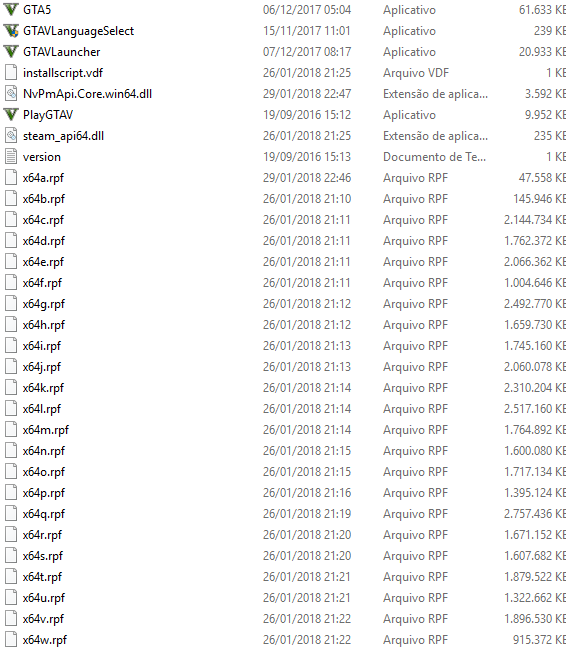The height and width of the screenshot is (658, 566).
Task: Select the version text document icon
Action: (11, 157)
